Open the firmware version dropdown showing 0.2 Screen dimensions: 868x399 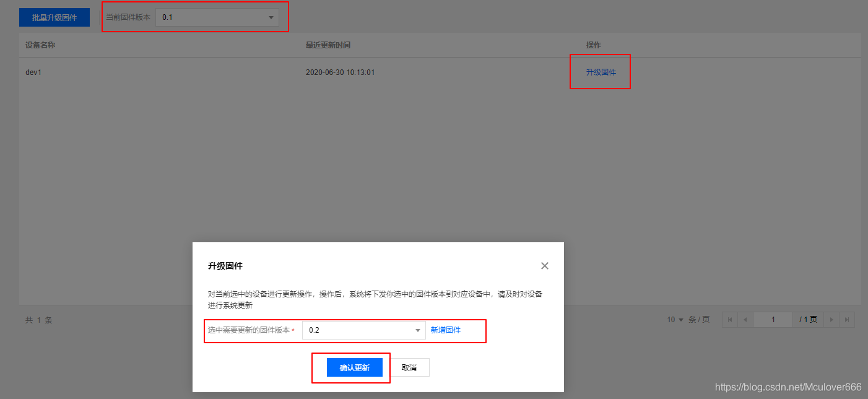pyautogui.click(x=362, y=330)
